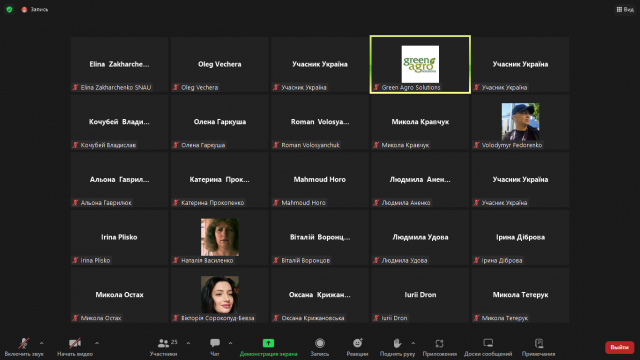Click muted mic icon of Віталій Воронцов

276,260
